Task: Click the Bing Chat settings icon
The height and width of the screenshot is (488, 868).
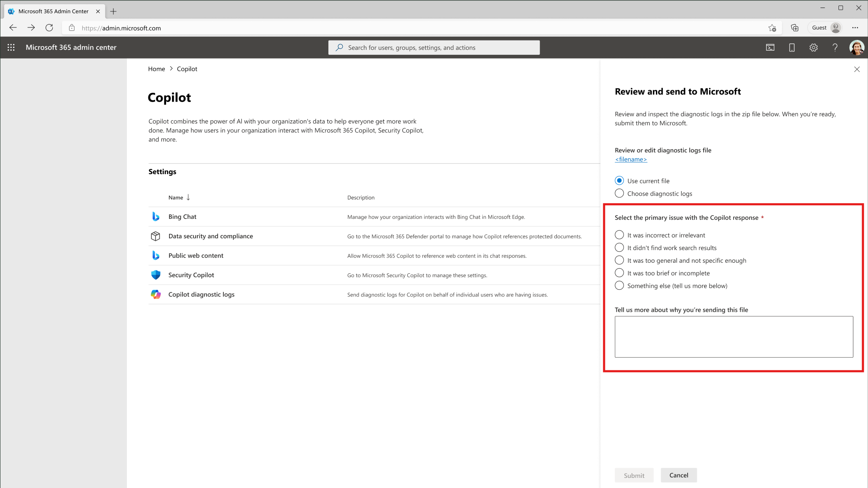Action: click(x=155, y=216)
